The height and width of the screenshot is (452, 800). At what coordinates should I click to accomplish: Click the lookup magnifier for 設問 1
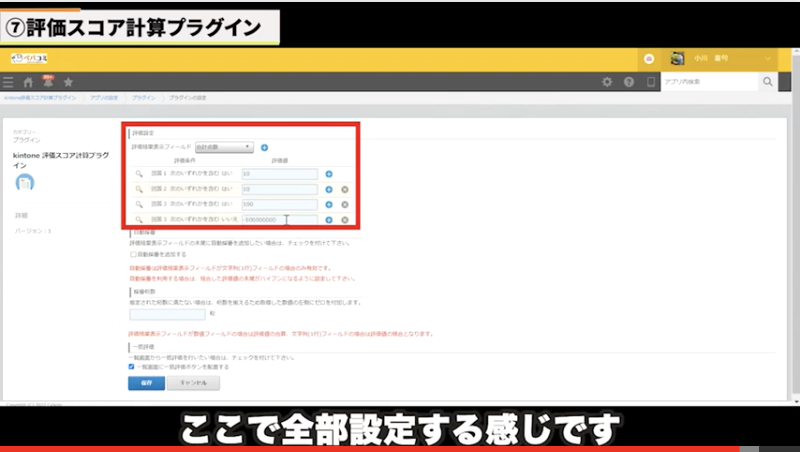coord(140,174)
